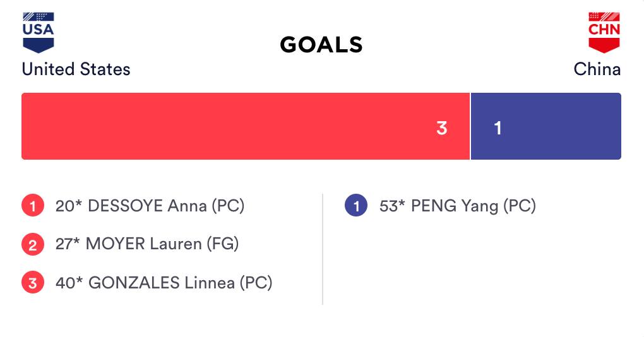Select the blue number 1 goal marker
The width and height of the screenshot is (644, 337).
[356, 206]
